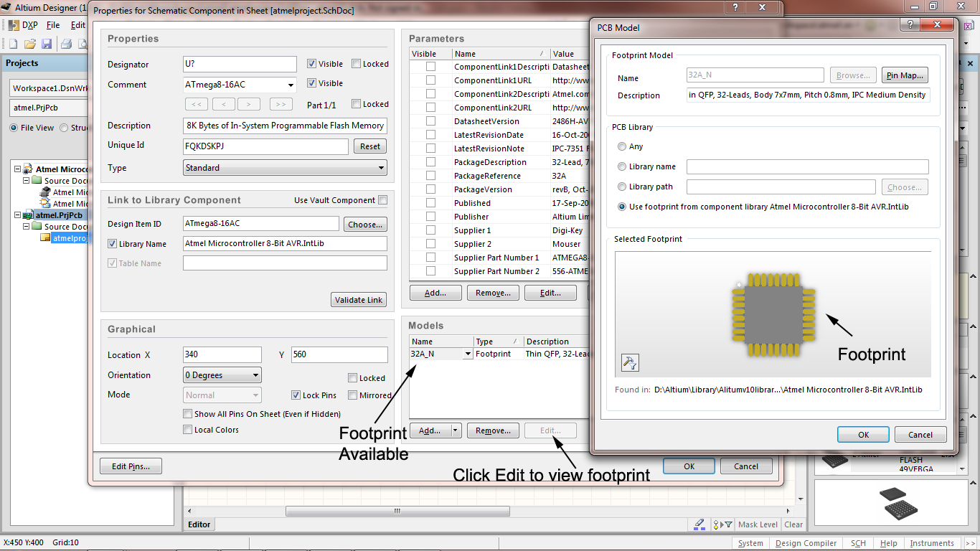Open the Instruments panel tab
This screenshot has width=980, height=551.
point(932,543)
